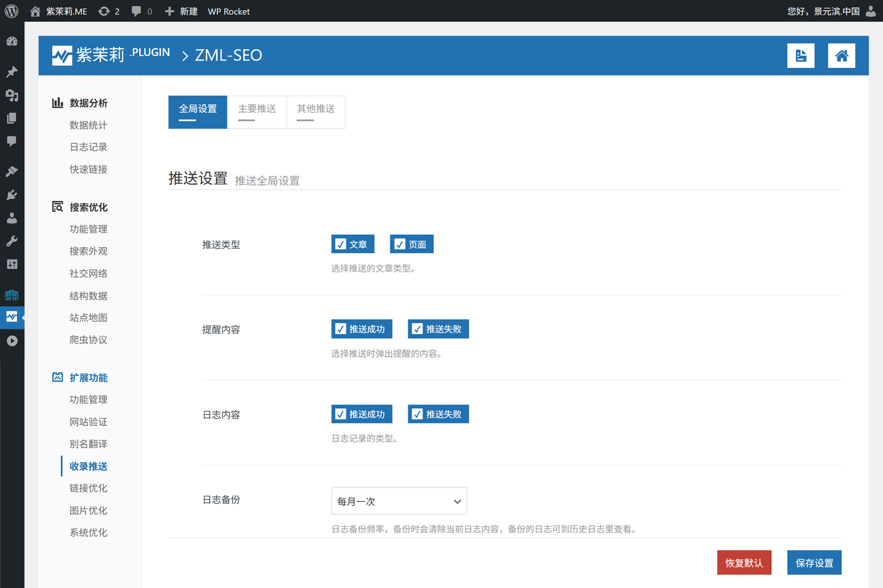This screenshot has width=883, height=588.
Task: Open 功能管理 under 搜索优化
Action: 88,229
